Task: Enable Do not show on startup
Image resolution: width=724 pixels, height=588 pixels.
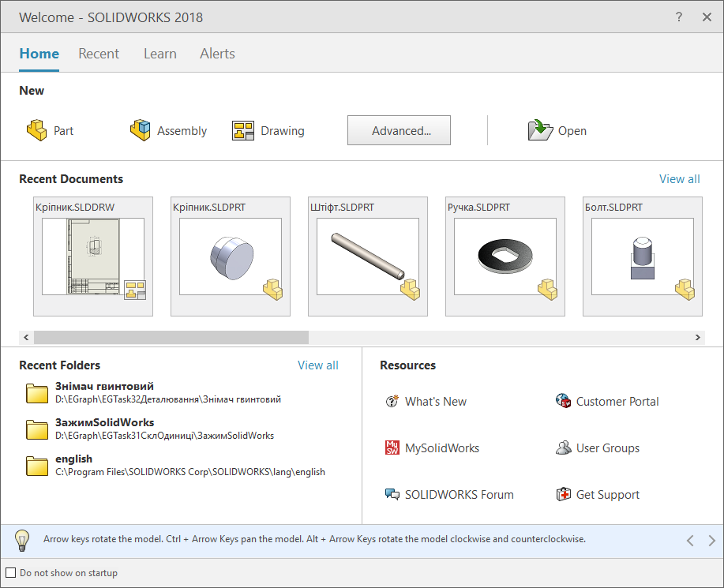Action: tap(10, 573)
